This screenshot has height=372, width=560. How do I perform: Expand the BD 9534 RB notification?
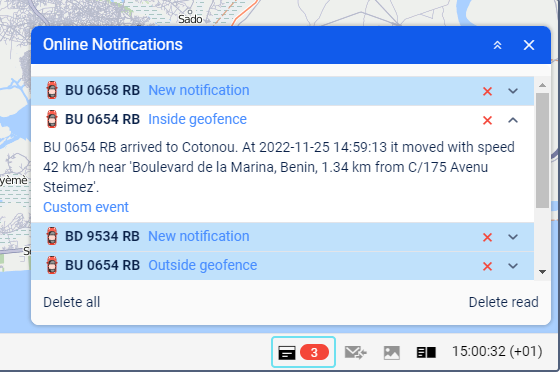coord(513,237)
